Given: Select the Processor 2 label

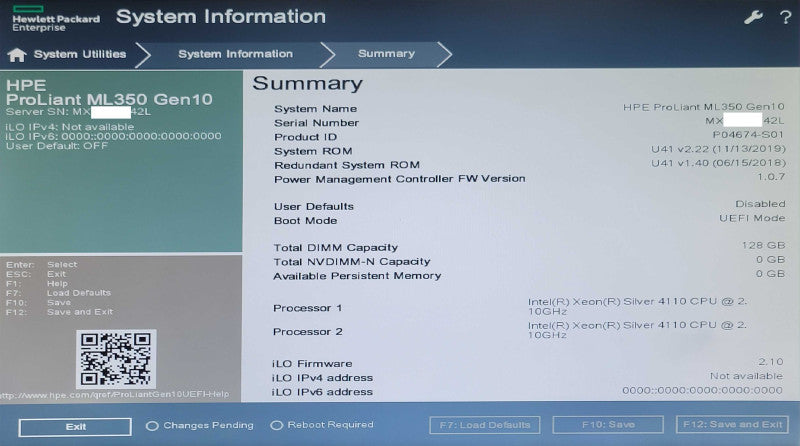Looking at the screenshot, I should coord(308,332).
